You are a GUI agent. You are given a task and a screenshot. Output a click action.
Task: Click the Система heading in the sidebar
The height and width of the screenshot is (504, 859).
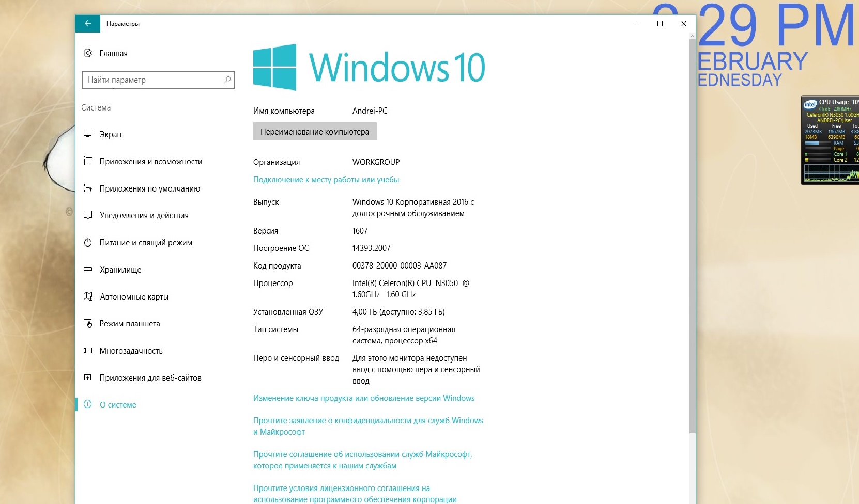pyautogui.click(x=96, y=107)
